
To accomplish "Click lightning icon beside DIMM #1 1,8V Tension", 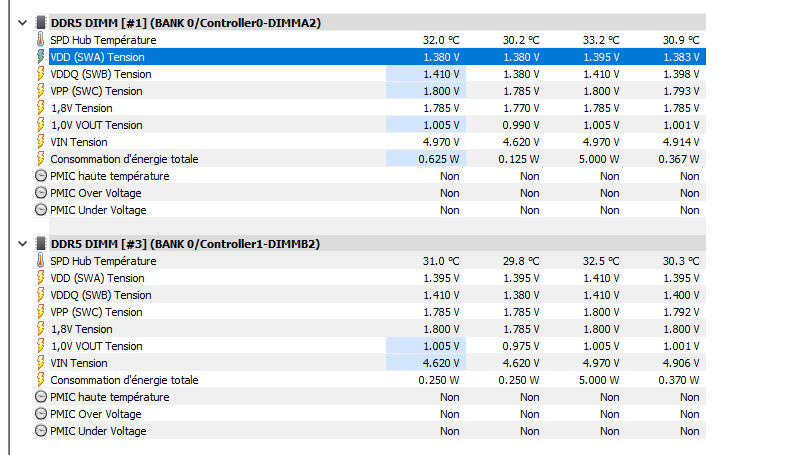I will [41, 107].
